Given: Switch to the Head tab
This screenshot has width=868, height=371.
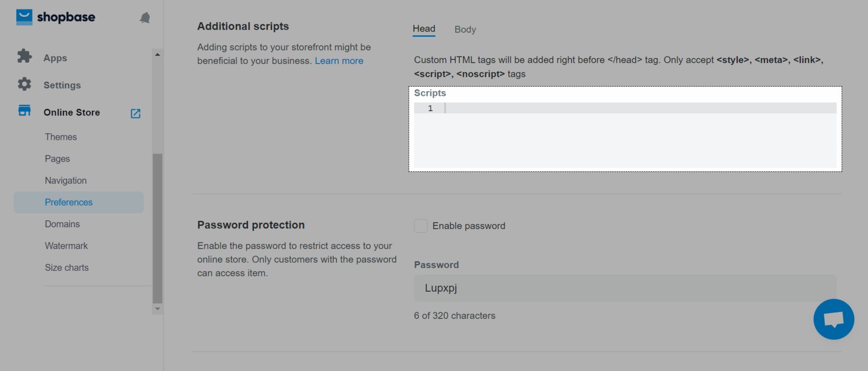Looking at the screenshot, I should coord(424,29).
